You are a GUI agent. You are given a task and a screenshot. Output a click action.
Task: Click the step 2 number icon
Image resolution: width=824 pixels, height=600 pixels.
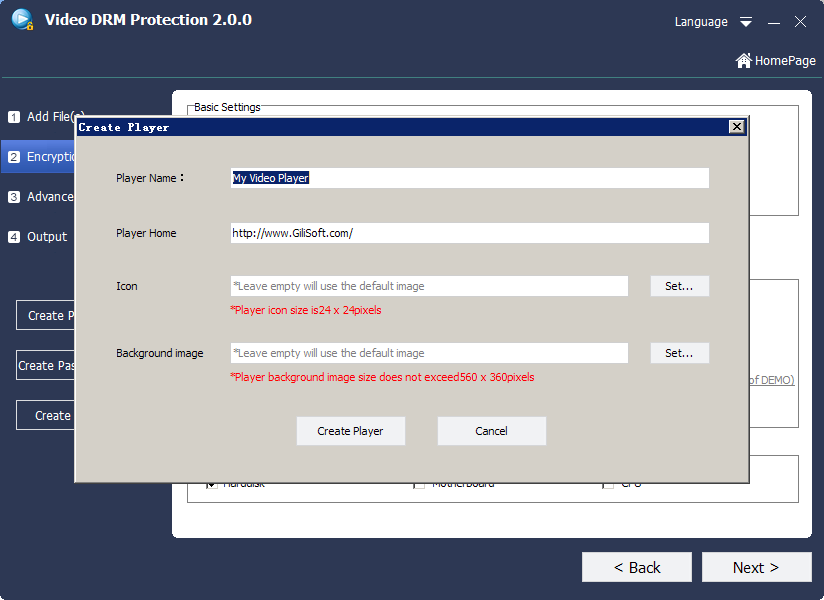pyautogui.click(x=14, y=157)
